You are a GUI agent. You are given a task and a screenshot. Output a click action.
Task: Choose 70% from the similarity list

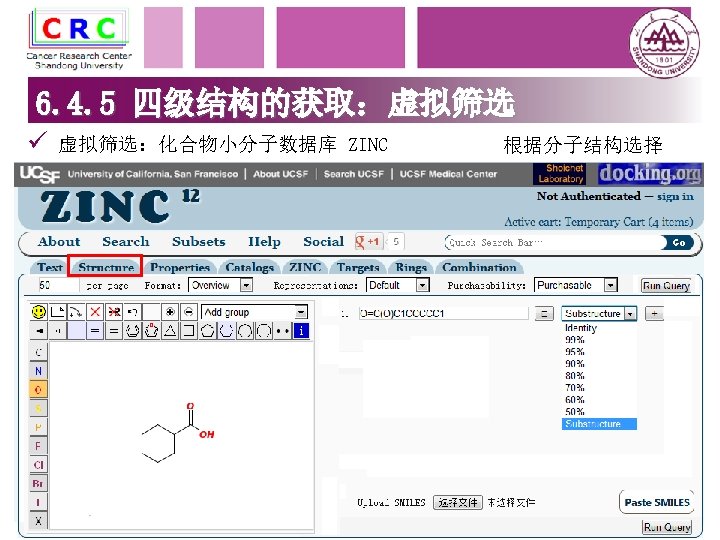coord(574,388)
